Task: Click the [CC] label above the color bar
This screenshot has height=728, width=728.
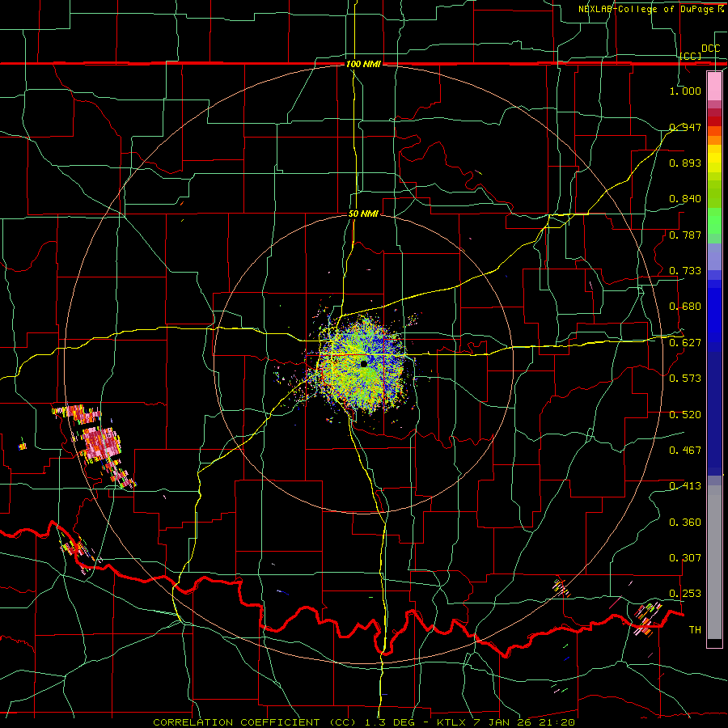Action: click(691, 56)
